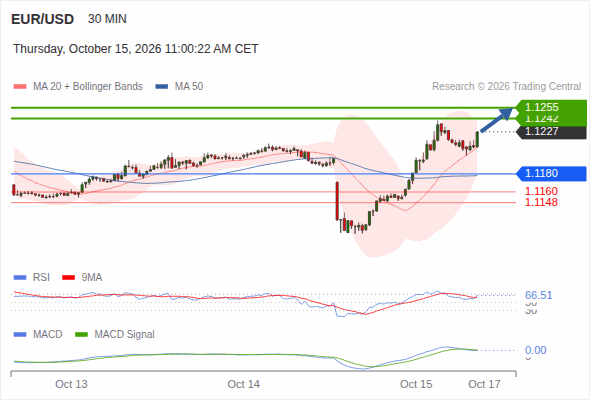Click the Thursday, October 15, 2026 timestamp

pos(136,49)
